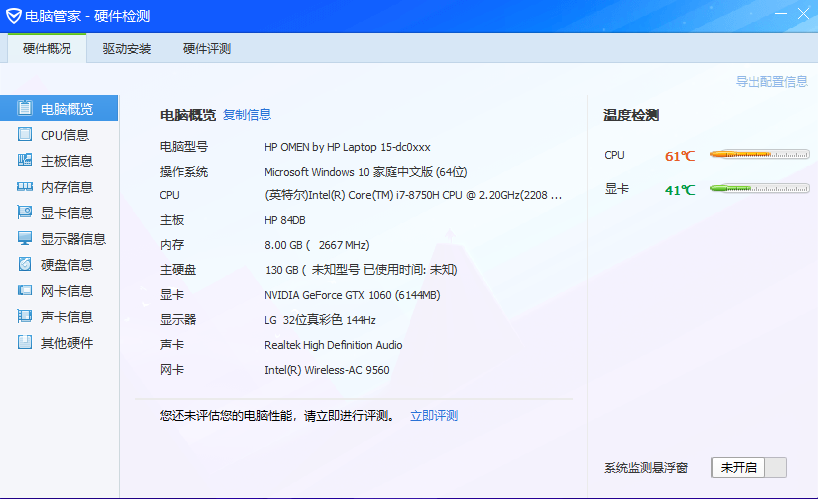Click the CPU temperature bar
The height and width of the screenshot is (499, 818).
tap(759, 155)
